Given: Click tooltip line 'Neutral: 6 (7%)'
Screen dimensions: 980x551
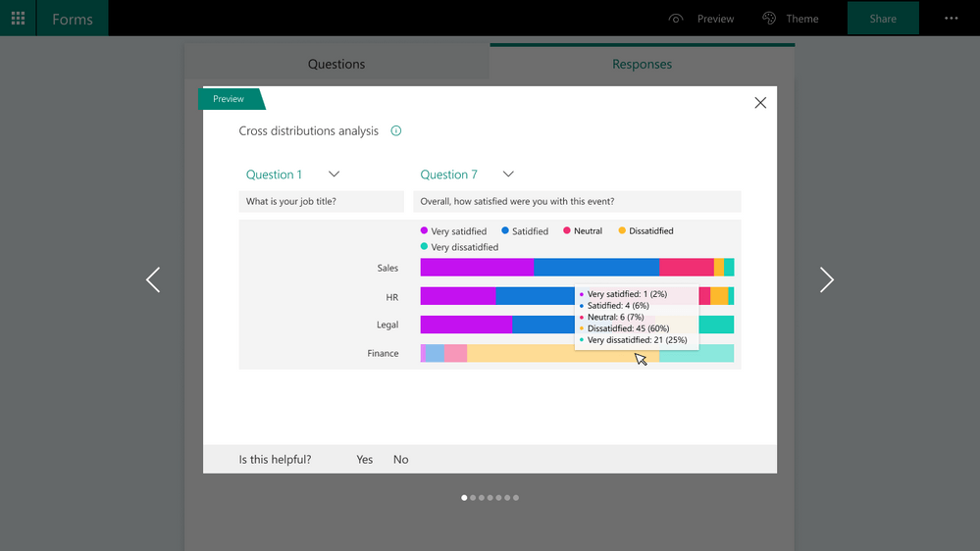Looking at the screenshot, I should (x=616, y=318).
